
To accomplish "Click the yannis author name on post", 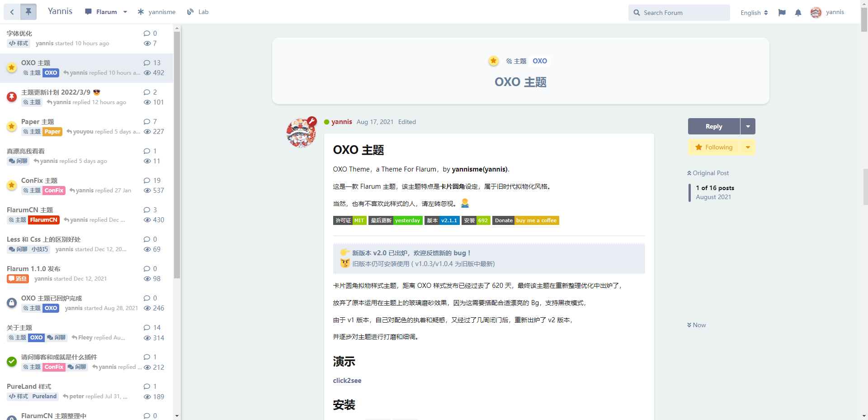I will 342,122.
